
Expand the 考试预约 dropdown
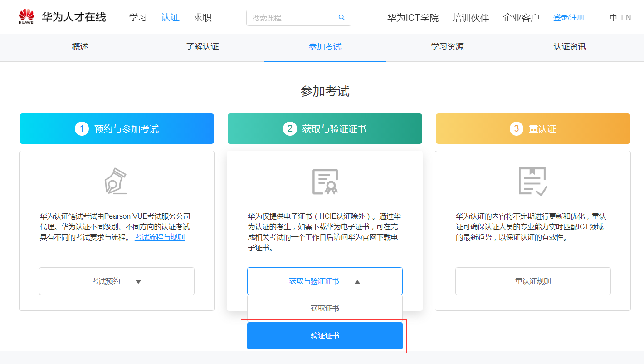tap(117, 281)
